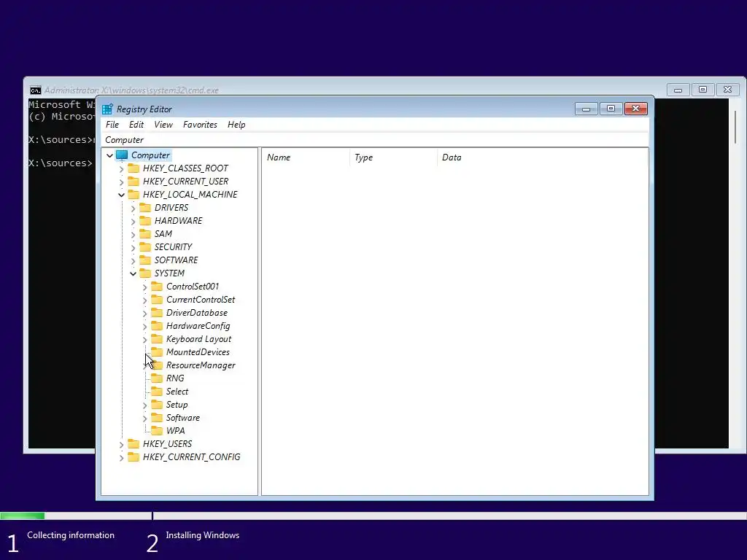Collapse HKEY_LOCAL_MACHINE
Viewport: 747px width, 560px height.
[122, 195]
